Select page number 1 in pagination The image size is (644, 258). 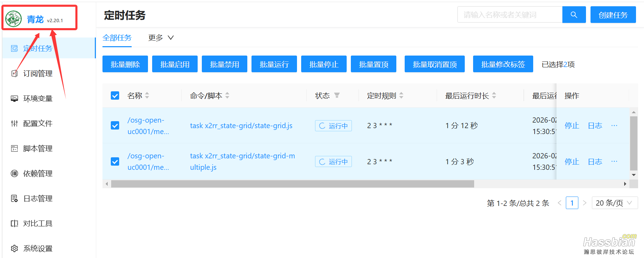pos(572,203)
